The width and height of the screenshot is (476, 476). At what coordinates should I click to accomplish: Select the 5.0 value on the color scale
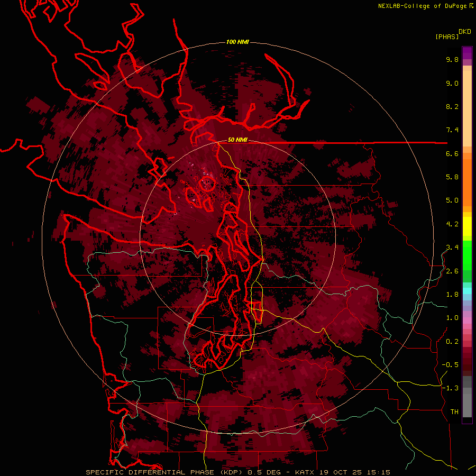(452, 200)
